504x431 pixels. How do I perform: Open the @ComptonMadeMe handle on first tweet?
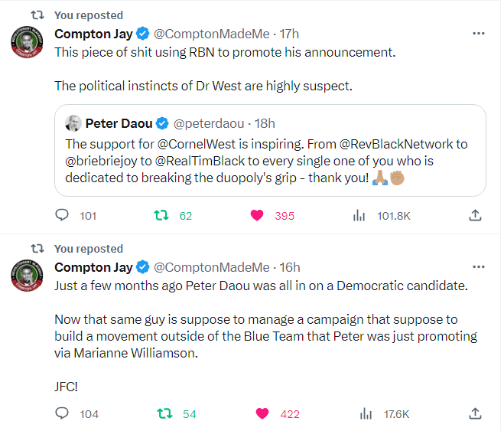[x=212, y=34]
